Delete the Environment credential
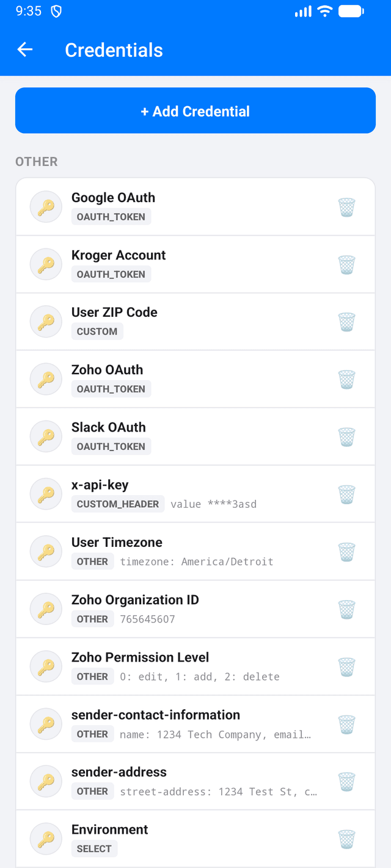391x868 pixels. click(346, 839)
